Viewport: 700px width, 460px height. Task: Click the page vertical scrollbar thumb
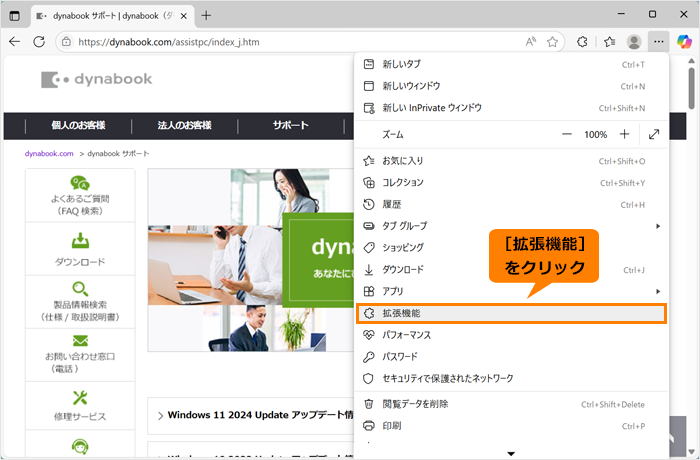coord(691,88)
